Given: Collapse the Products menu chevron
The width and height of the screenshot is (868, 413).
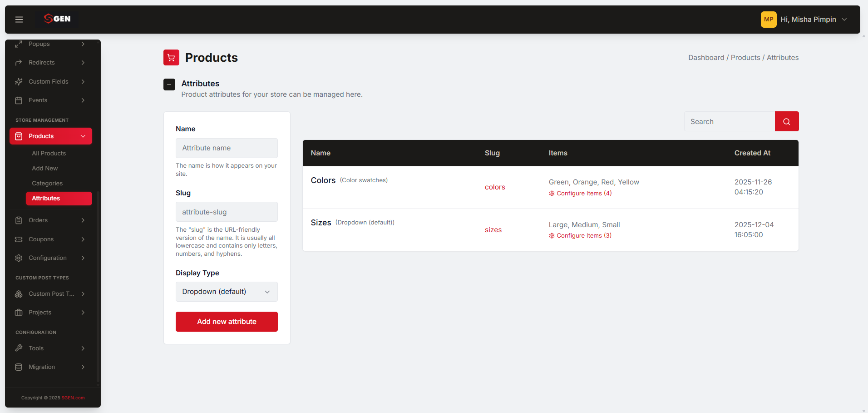Looking at the screenshot, I should pos(83,136).
